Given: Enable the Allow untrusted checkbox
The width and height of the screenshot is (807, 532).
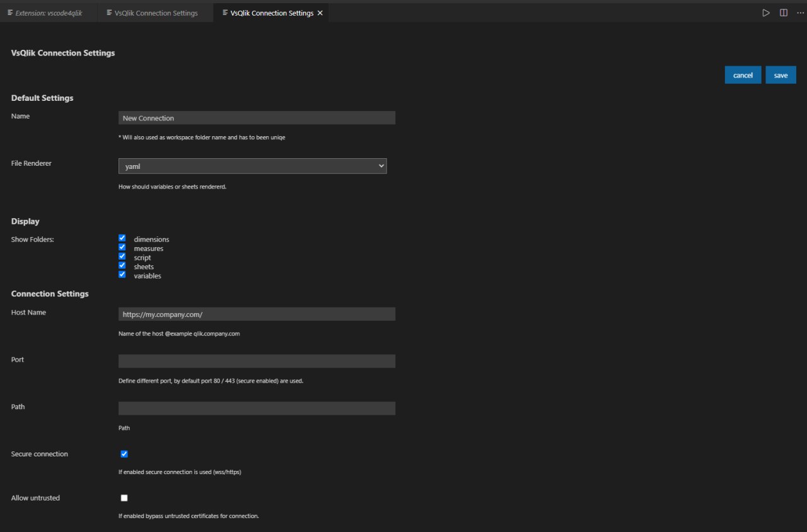Looking at the screenshot, I should tap(124, 498).
